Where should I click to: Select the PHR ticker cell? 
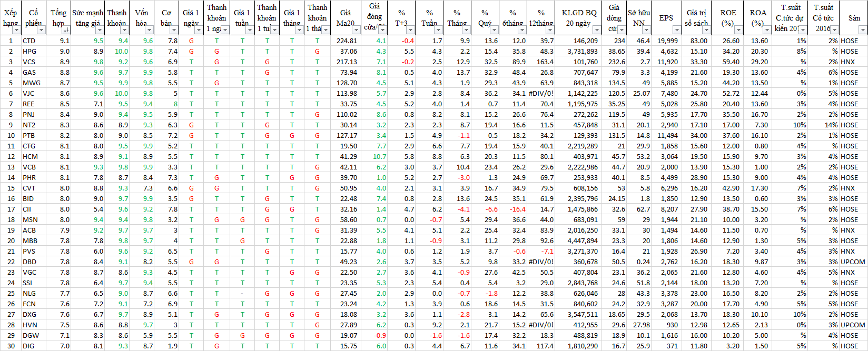click(34, 177)
